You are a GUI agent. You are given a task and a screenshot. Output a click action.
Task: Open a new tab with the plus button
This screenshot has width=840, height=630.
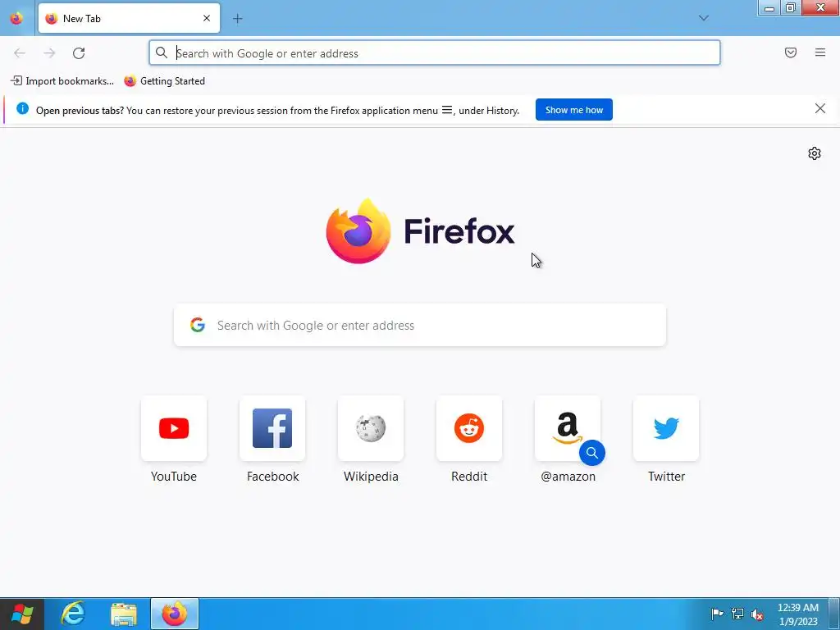tap(237, 19)
